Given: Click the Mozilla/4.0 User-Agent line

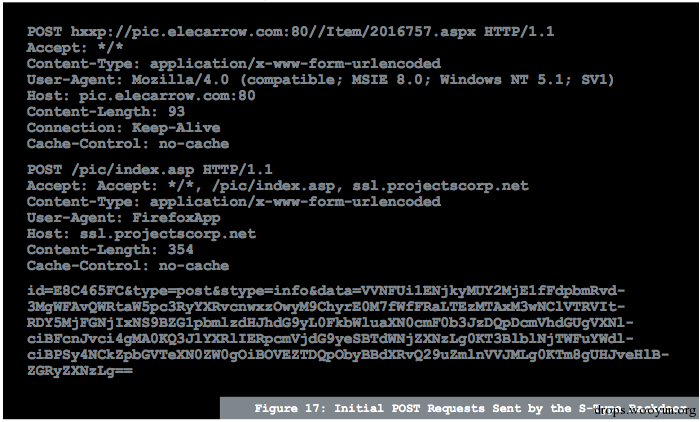Looking at the screenshot, I should pyautogui.click(x=320, y=80).
